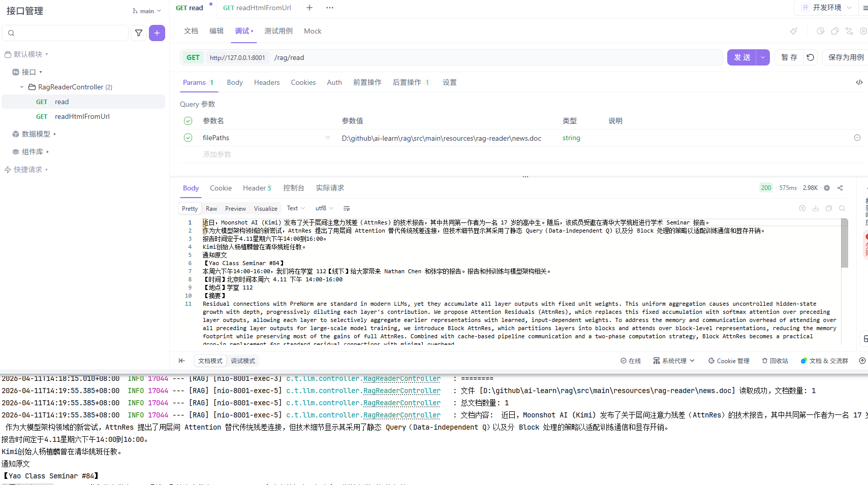
Task: Open the Mock tab
Action: 313,31
